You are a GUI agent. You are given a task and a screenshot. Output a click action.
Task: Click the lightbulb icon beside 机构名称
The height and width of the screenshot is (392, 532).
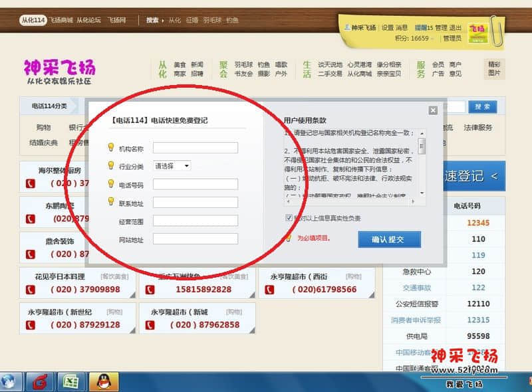110,147
